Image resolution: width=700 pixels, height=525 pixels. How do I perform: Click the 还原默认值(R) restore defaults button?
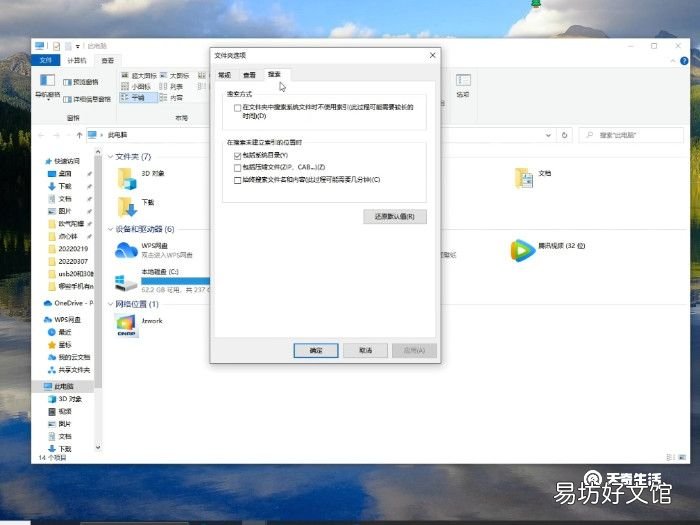[395, 217]
